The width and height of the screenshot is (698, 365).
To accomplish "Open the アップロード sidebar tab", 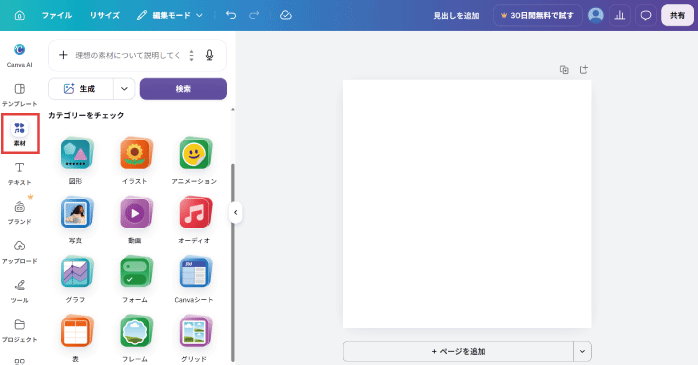I will pos(20,252).
